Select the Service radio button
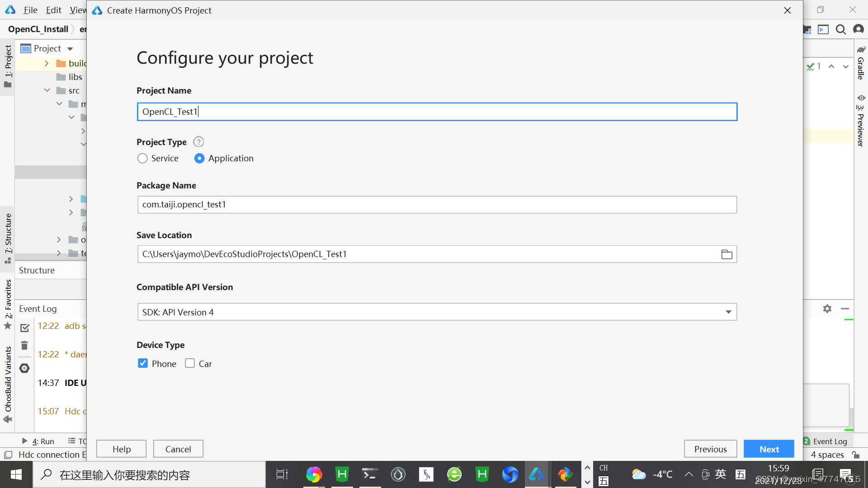This screenshot has height=488, width=868. (x=142, y=159)
